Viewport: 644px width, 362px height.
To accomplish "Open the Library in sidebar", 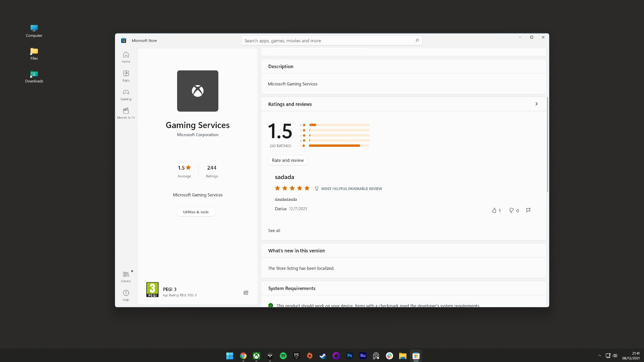I will [x=126, y=277].
